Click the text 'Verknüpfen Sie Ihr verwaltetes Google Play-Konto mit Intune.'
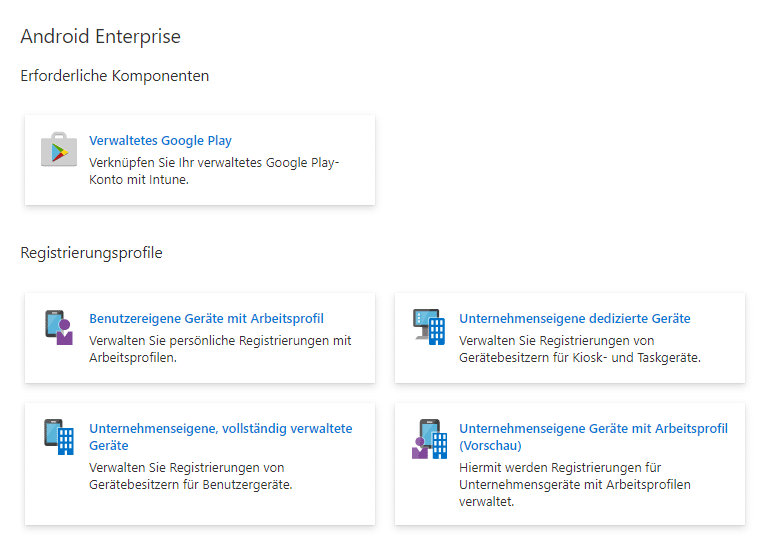The image size is (784, 559). 214,171
